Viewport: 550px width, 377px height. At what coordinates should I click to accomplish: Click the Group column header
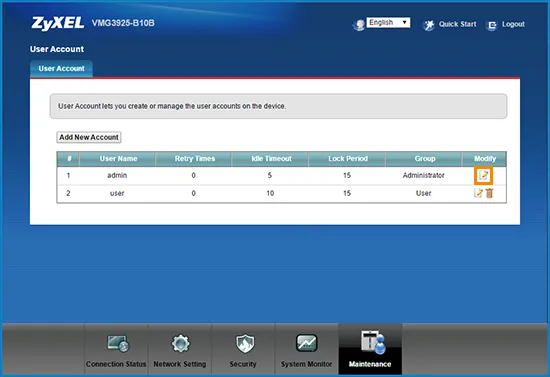tap(424, 159)
